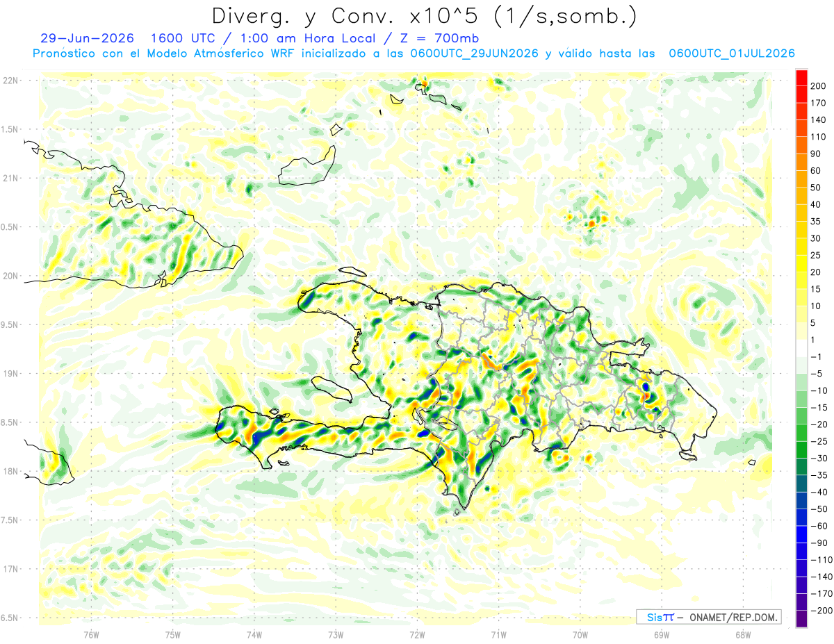Screen dimensions: 834x644
Task: Click the '21N' latitude label
Action: (11, 178)
